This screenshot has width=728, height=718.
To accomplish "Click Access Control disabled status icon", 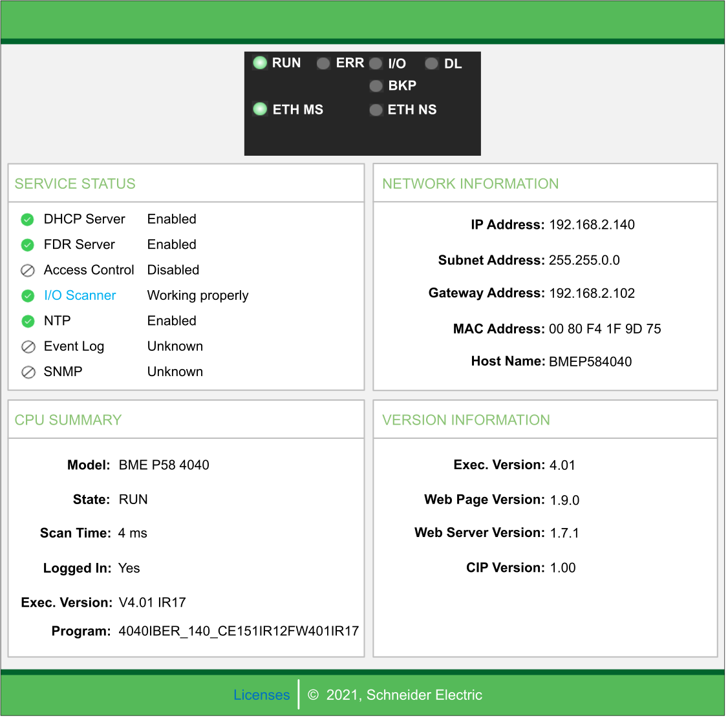I will pos(28,270).
